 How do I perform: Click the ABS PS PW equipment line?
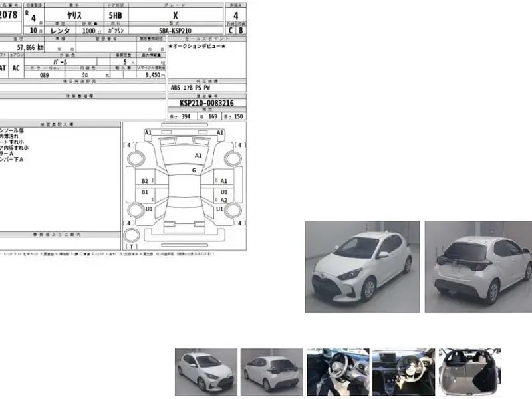click(190, 87)
